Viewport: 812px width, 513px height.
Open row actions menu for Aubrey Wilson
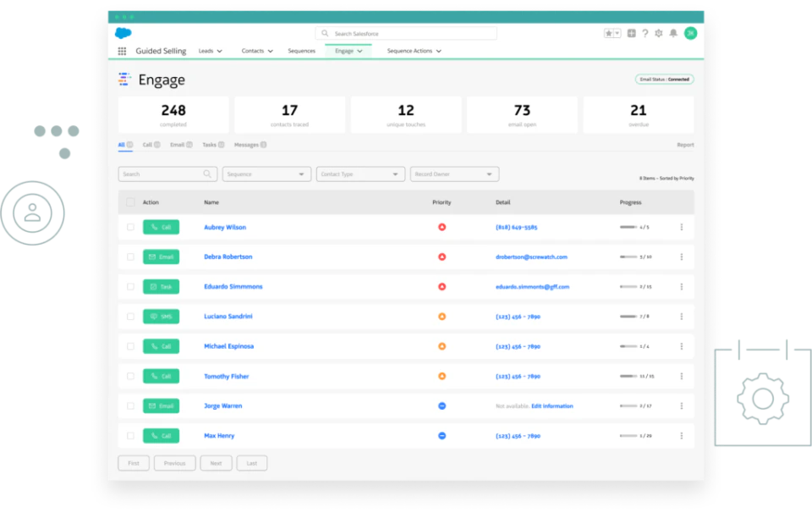(682, 227)
